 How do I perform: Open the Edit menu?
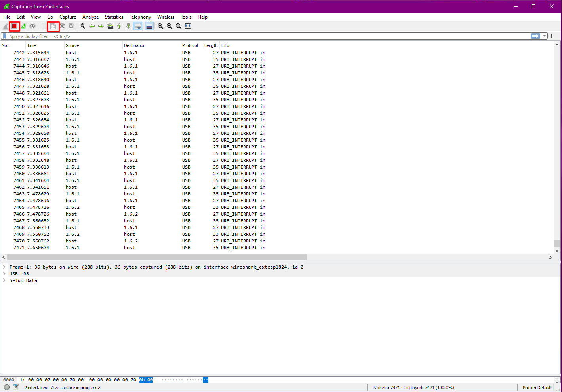point(21,17)
